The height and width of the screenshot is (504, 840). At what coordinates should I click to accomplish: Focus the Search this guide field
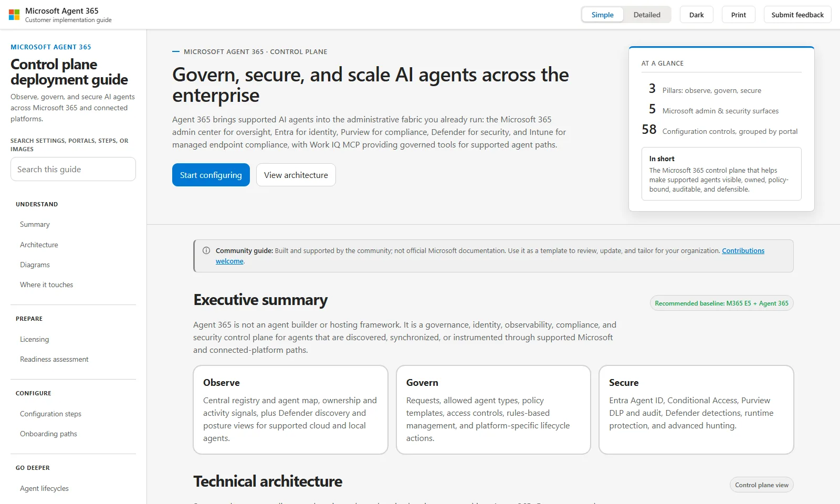coord(73,169)
